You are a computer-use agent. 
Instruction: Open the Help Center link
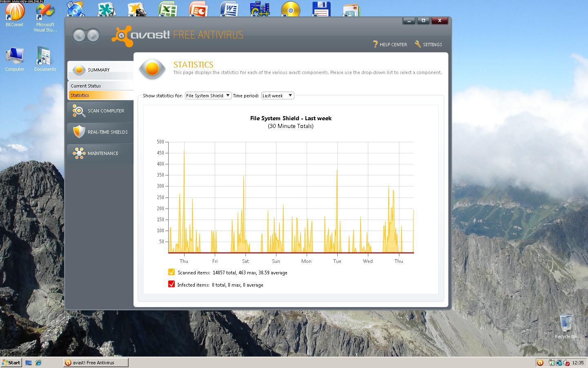[x=390, y=44]
